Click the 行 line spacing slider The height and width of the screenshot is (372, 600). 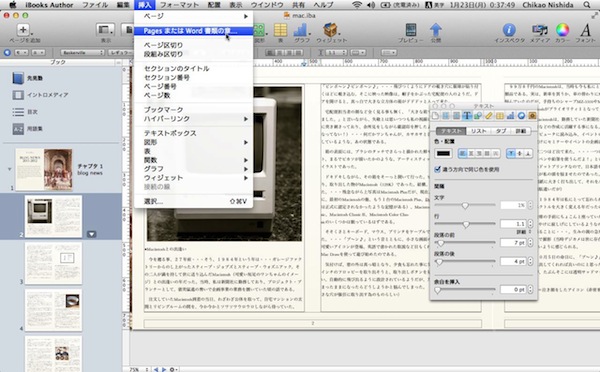(x=465, y=224)
